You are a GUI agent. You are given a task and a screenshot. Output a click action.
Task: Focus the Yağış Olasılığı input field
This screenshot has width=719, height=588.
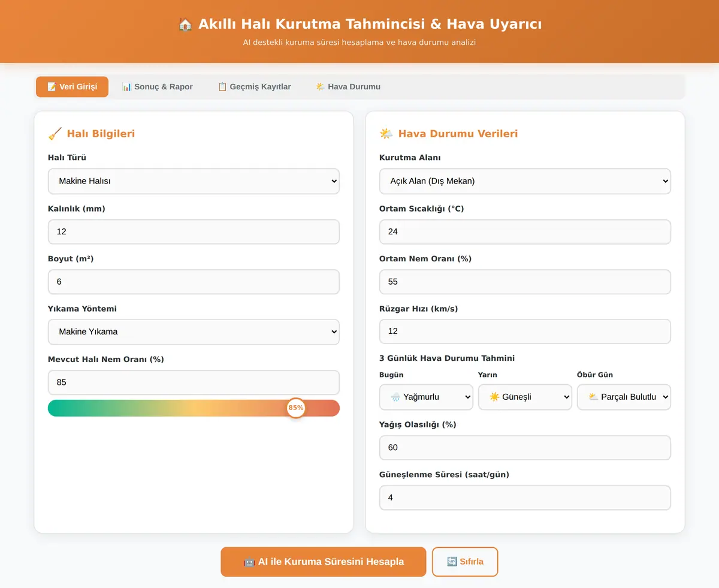pos(525,448)
